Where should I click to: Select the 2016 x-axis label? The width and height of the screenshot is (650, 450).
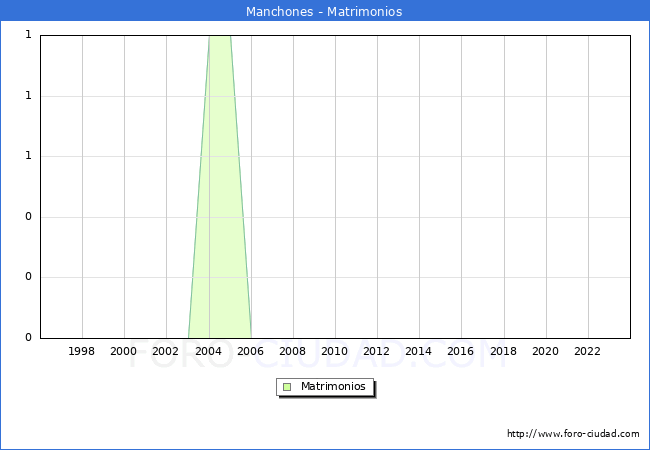click(460, 351)
